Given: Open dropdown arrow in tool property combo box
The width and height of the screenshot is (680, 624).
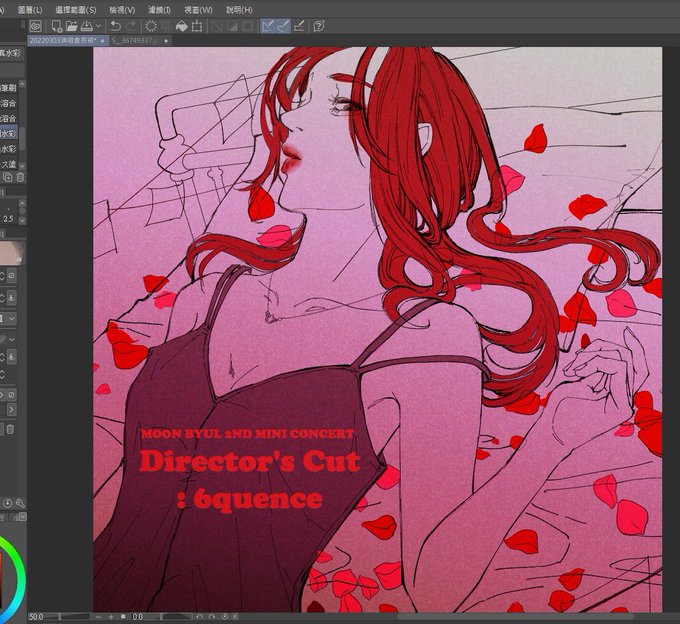Looking at the screenshot, I should 12,318.
